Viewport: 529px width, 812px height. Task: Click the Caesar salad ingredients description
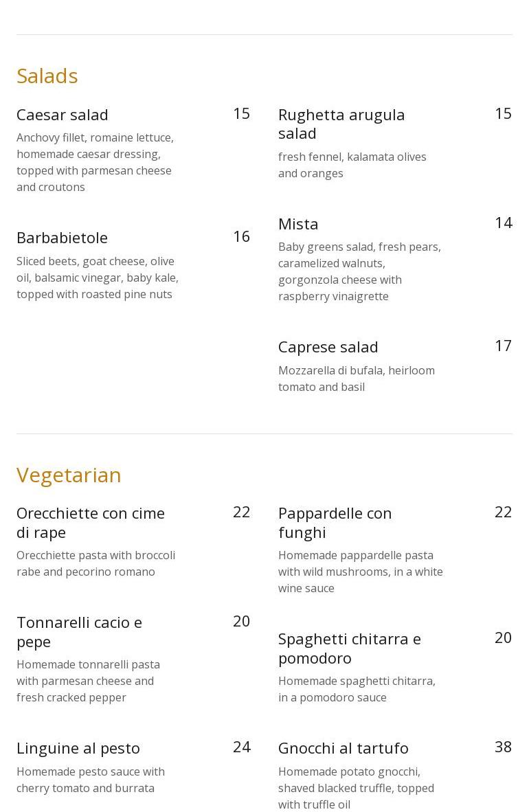(x=95, y=162)
